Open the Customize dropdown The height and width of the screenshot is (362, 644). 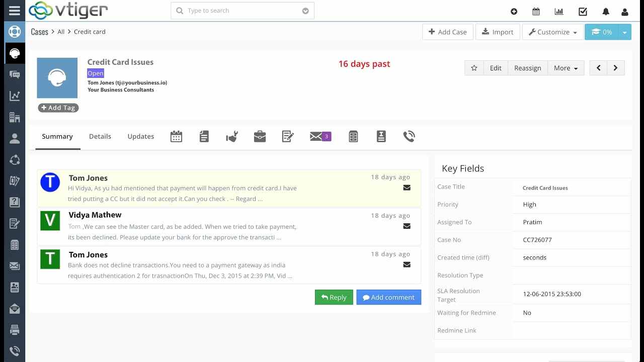click(553, 32)
